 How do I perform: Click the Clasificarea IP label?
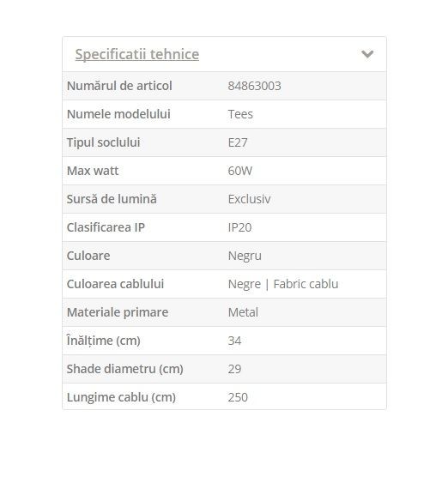(106, 227)
